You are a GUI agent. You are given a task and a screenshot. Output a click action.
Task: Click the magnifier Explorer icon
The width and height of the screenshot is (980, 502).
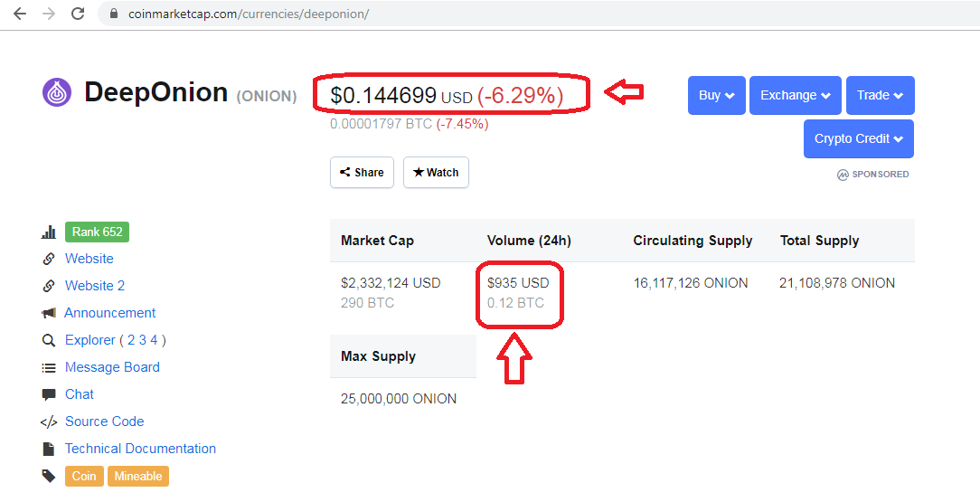tap(49, 340)
